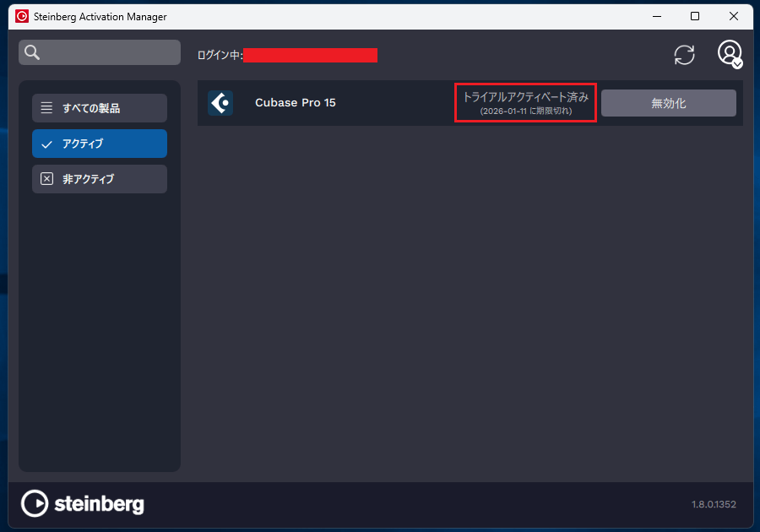
Task: Minimize the Activation Manager window
Action: click(x=656, y=16)
